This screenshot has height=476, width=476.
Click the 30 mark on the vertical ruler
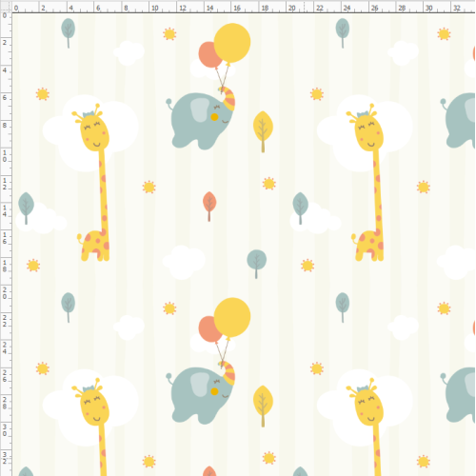[x=5, y=430]
